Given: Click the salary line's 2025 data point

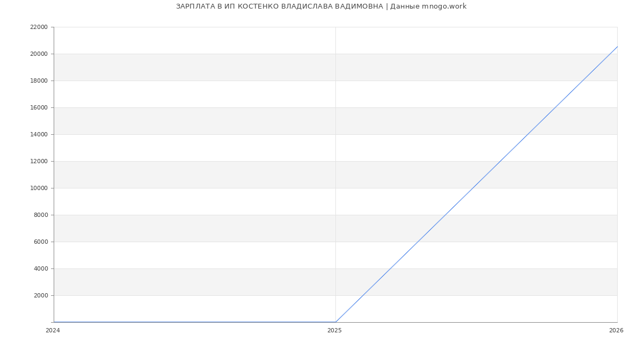Looking at the screenshot, I should 335,322.
